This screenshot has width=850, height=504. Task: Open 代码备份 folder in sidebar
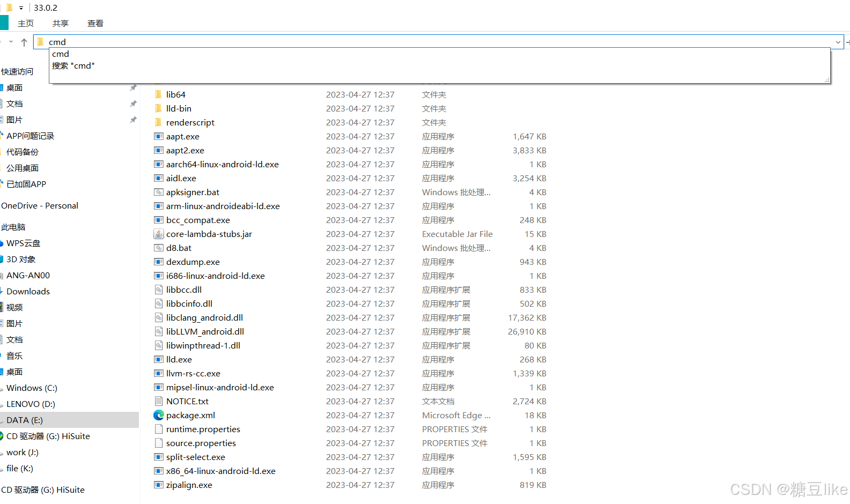[23, 152]
